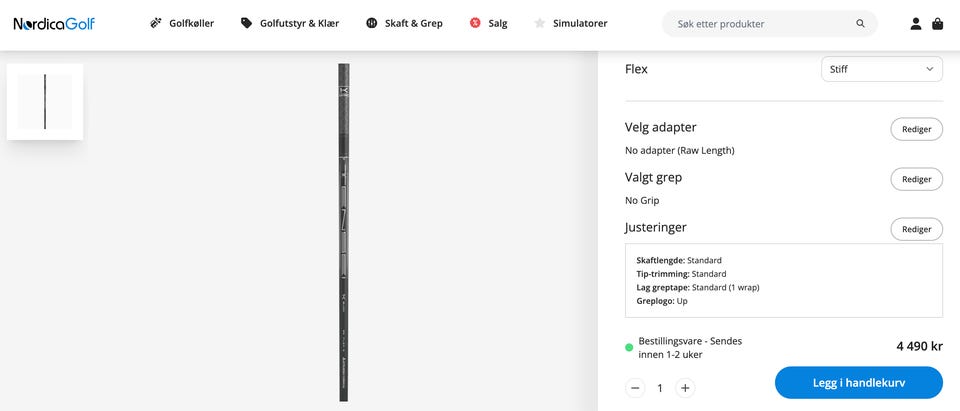Edit the Velg adapter selection
The height and width of the screenshot is (411, 960).
[x=917, y=129]
